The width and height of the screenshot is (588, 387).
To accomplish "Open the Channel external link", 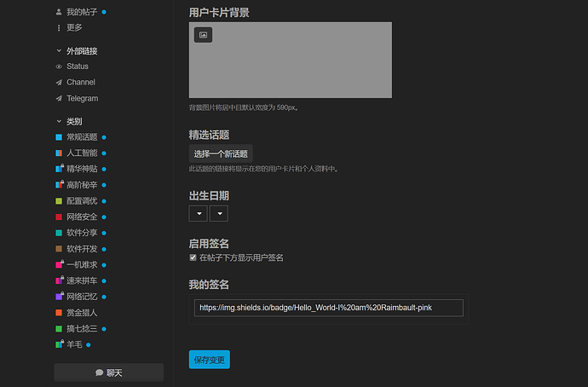I will [81, 82].
